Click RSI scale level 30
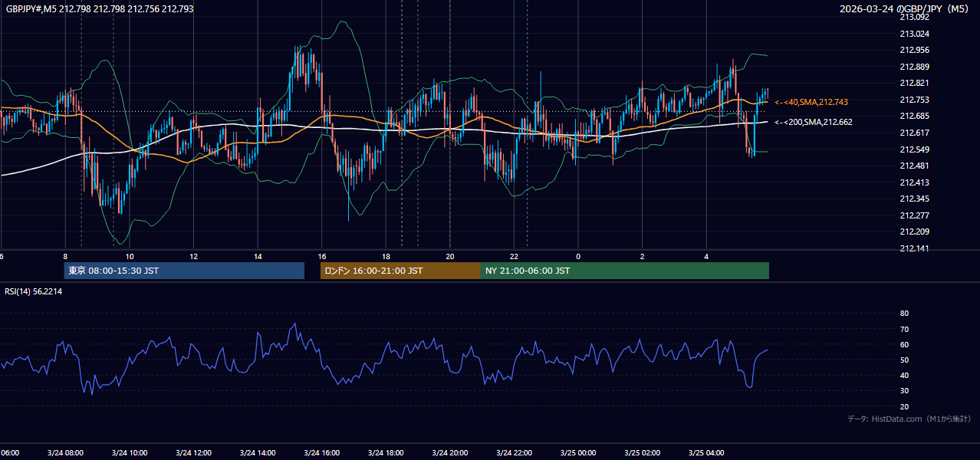 pos(904,391)
